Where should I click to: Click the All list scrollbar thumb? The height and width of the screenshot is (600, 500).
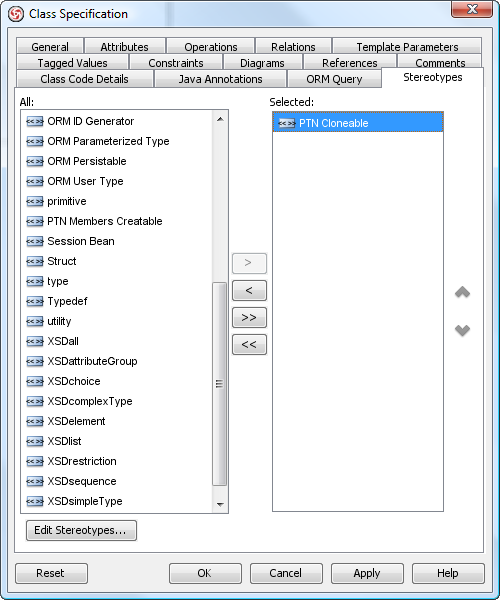click(x=219, y=384)
